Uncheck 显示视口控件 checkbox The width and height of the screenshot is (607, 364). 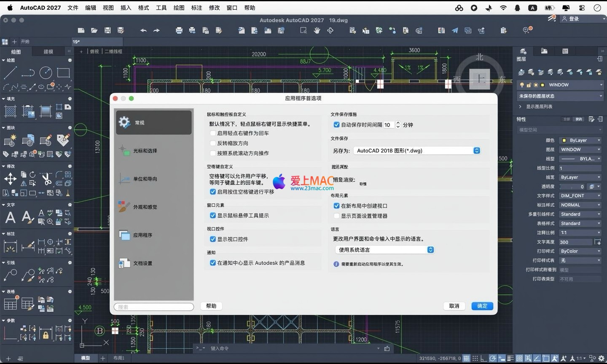[x=213, y=239]
